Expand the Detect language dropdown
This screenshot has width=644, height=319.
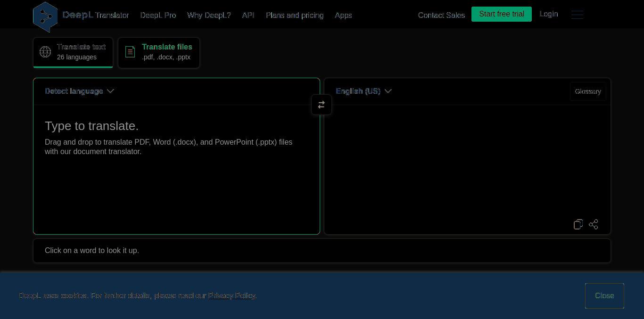tap(79, 91)
